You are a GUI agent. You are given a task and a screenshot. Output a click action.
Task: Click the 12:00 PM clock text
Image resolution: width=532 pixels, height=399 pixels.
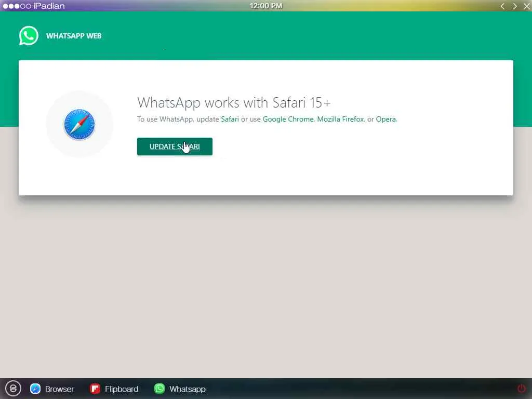tap(266, 6)
